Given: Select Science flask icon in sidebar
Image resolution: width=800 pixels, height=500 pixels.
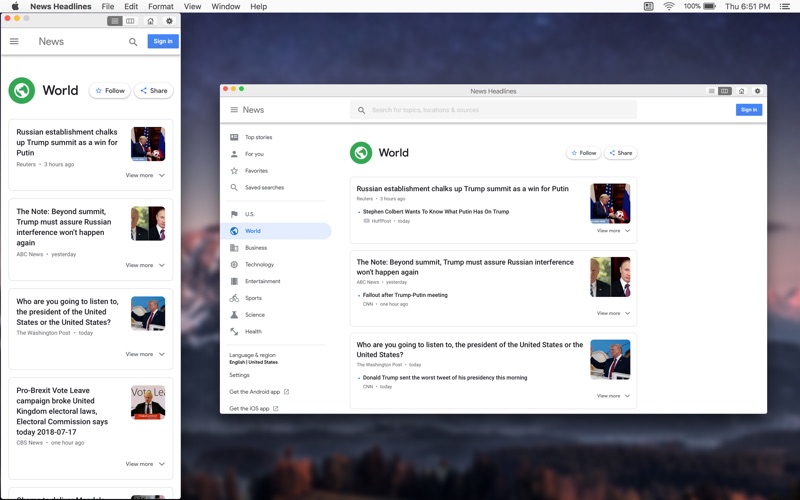Looking at the screenshot, I should coord(234,315).
